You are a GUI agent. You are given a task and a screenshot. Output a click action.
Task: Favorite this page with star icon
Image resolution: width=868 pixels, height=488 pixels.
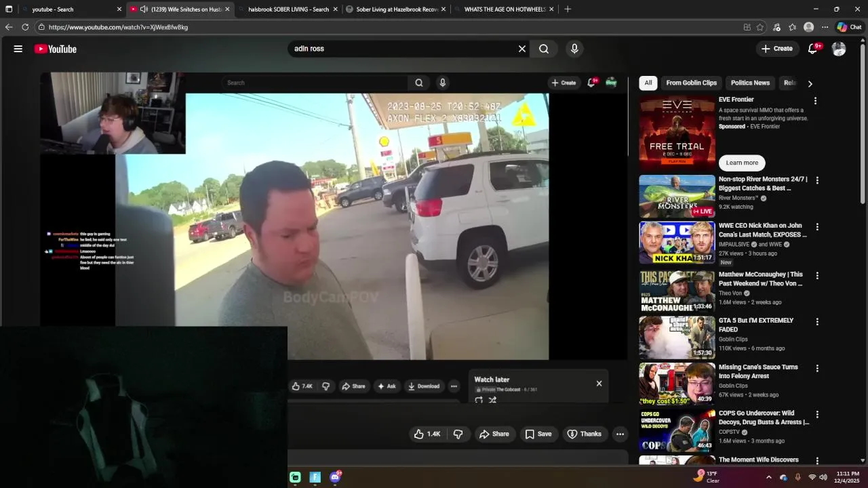tap(760, 27)
